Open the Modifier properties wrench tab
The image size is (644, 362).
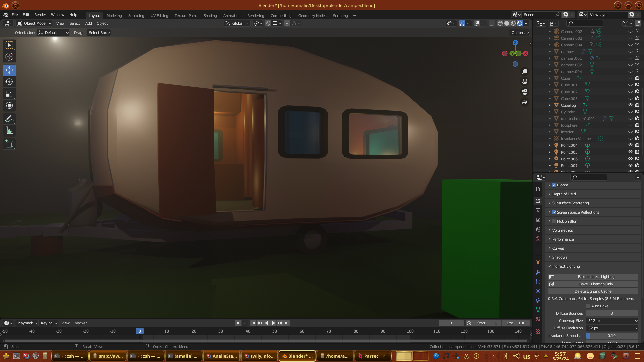(538, 272)
